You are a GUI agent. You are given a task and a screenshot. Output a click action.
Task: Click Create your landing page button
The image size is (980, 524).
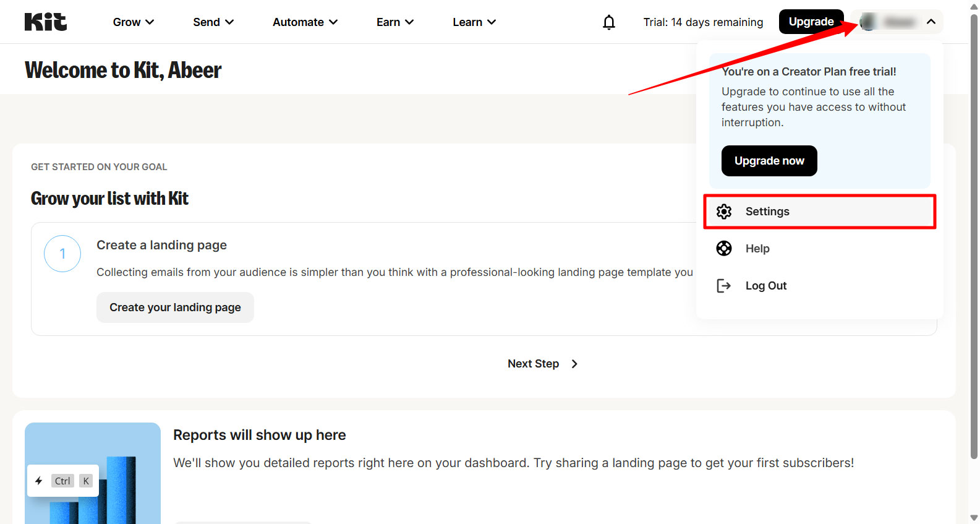pyautogui.click(x=175, y=307)
